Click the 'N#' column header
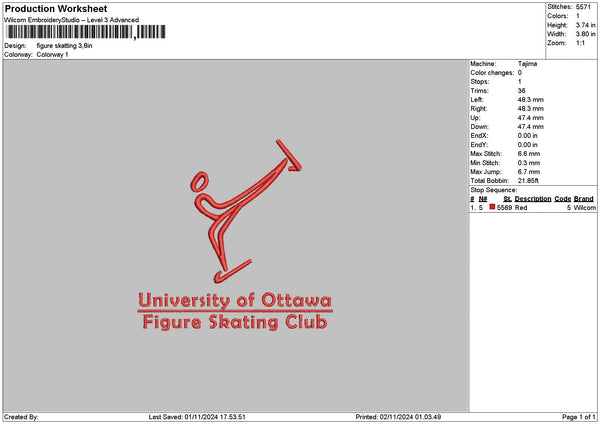The width and height of the screenshot is (600, 424). tap(483, 199)
